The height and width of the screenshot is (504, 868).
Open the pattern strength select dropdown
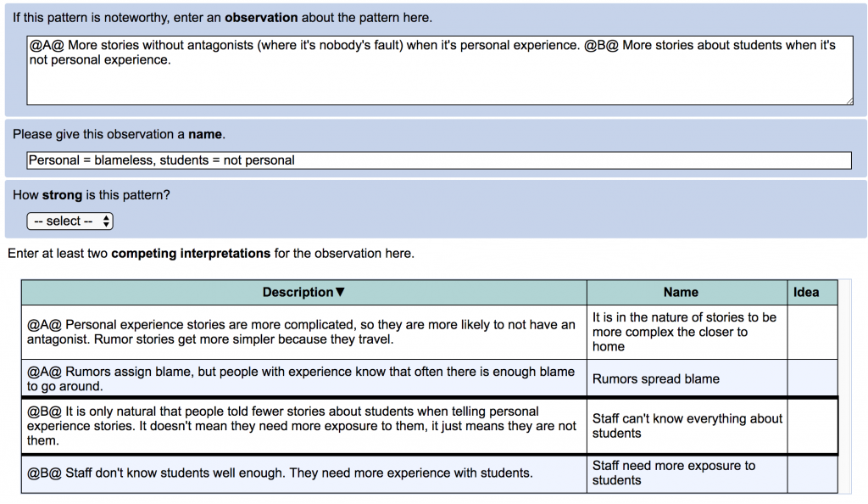70,221
